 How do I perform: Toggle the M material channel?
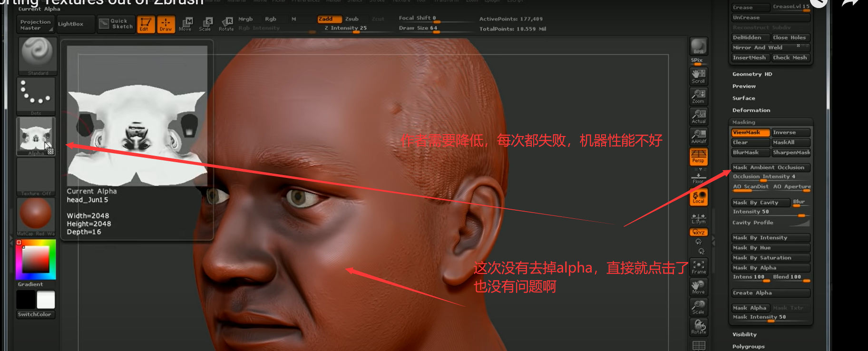point(294,19)
